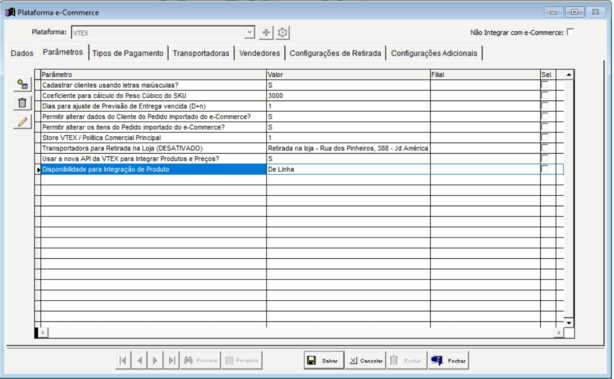
Task: Check Sel. box for Coeficiente Peso Cúbico row
Action: pyautogui.click(x=545, y=96)
